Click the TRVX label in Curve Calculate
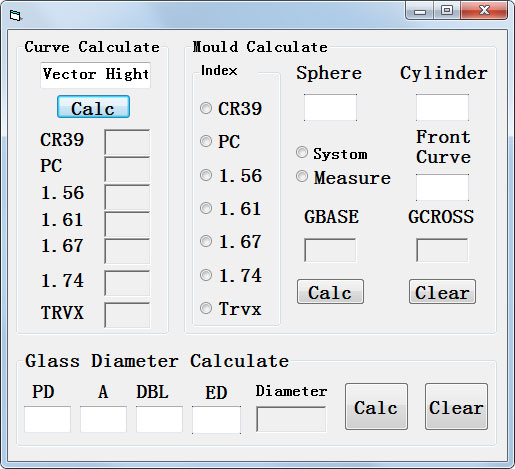515x469 pixels. coord(62,313)
